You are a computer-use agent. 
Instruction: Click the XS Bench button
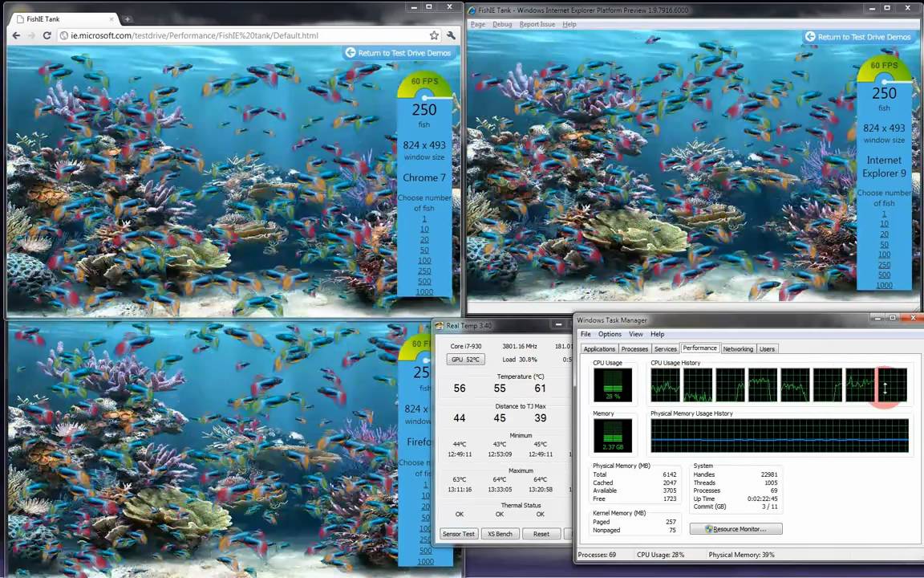[x=500, y=534]
